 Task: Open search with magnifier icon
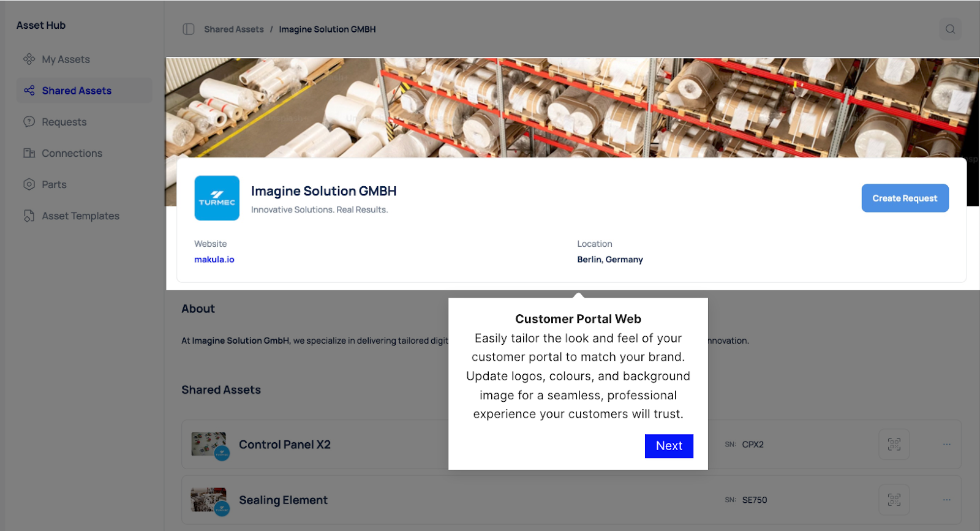(x=950, y=29)
